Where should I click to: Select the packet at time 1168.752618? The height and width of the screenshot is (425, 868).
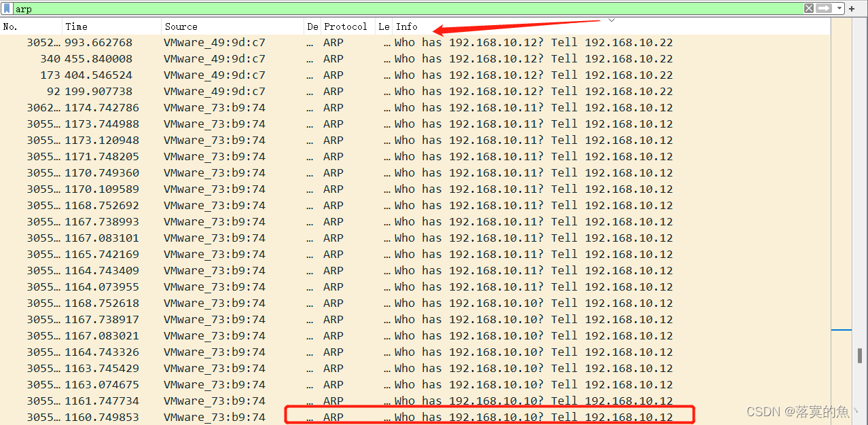click(415, 303)
